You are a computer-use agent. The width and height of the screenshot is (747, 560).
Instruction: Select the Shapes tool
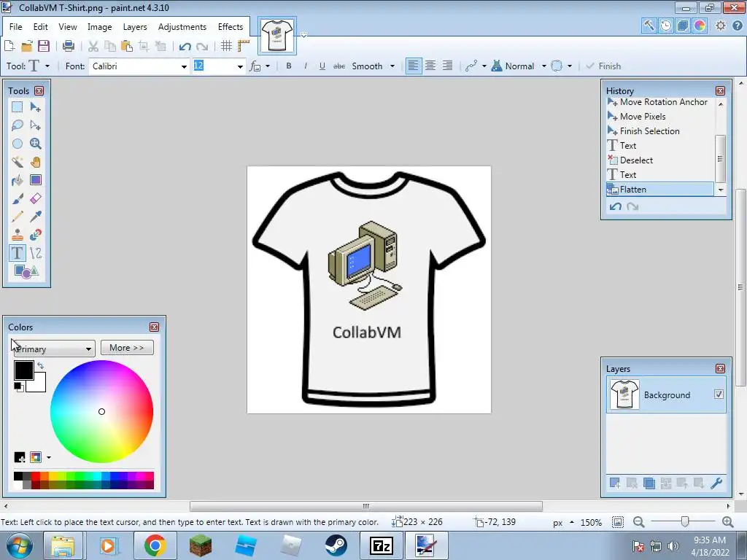pos(26,271)
